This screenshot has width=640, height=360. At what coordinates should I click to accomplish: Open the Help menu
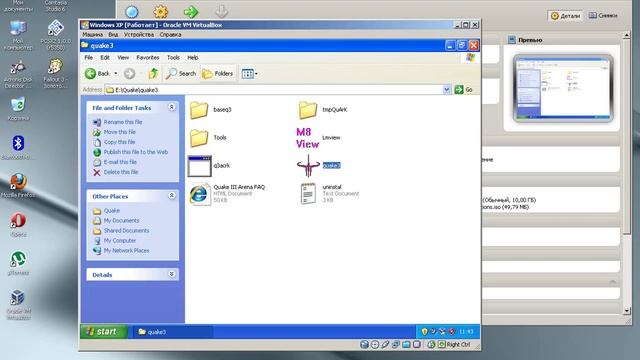193,58
